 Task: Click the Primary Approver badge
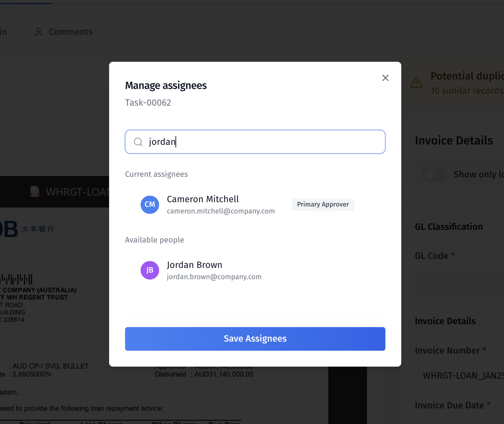coord(323,205)
